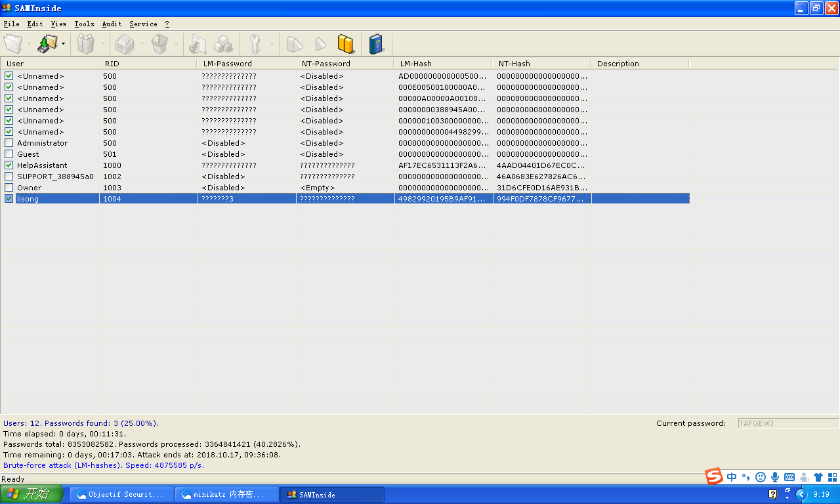Uncheck the Unnamed row with LM-Hash 000E0050
840x504 pixels.
point(9,87)
